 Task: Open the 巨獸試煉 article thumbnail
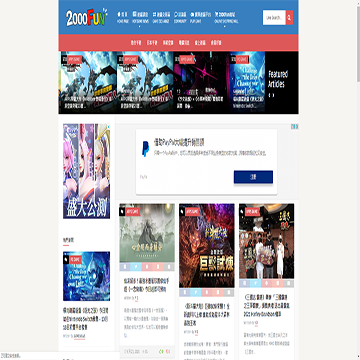click(x=207, y=246)
